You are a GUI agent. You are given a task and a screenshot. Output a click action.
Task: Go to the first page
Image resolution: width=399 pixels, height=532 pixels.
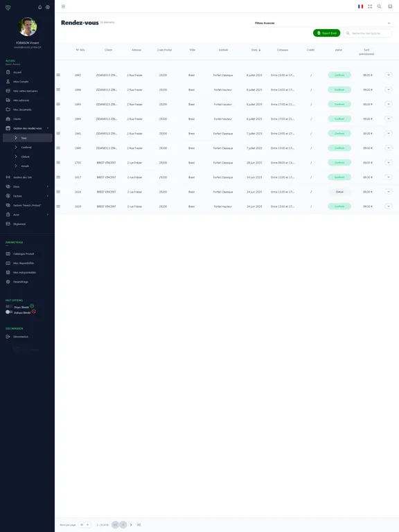click(x=115, y=525)
